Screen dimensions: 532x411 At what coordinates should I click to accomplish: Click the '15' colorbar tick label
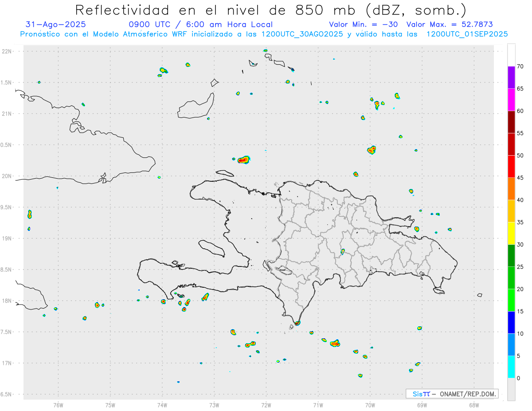coord(520,311)
